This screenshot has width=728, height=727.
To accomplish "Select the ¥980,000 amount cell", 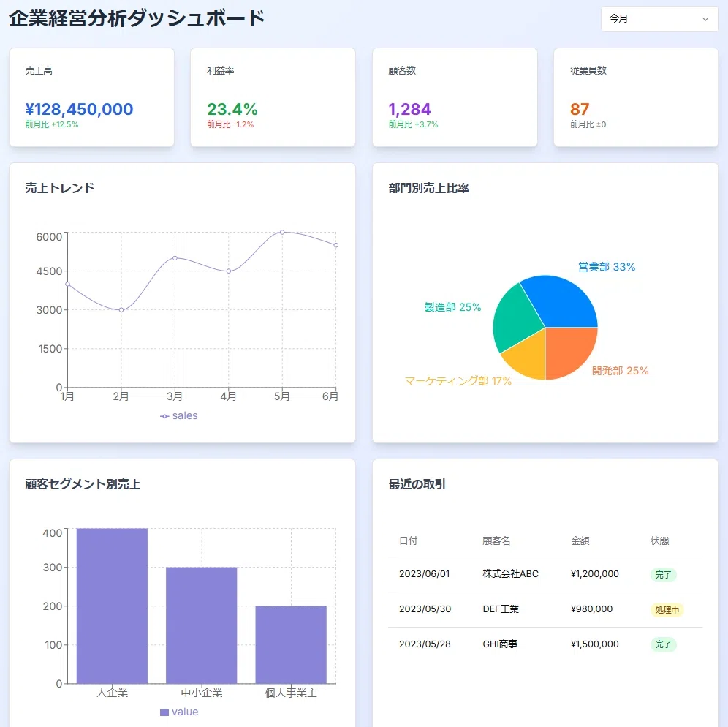I will pyautogui.click(x=591, y=609).
